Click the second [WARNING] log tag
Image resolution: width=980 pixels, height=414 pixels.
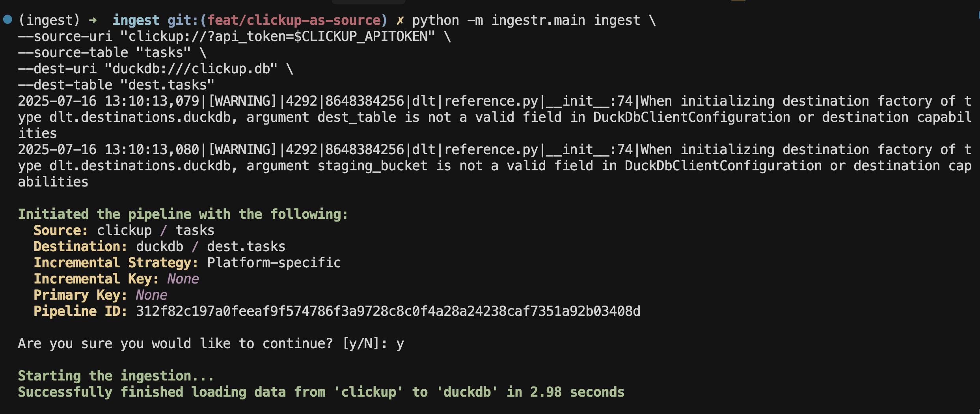pyautogui.click(x=242, y=150)
